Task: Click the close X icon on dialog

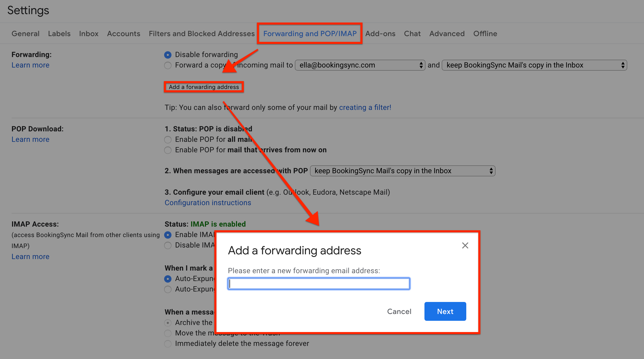Action: click(465, 245)
